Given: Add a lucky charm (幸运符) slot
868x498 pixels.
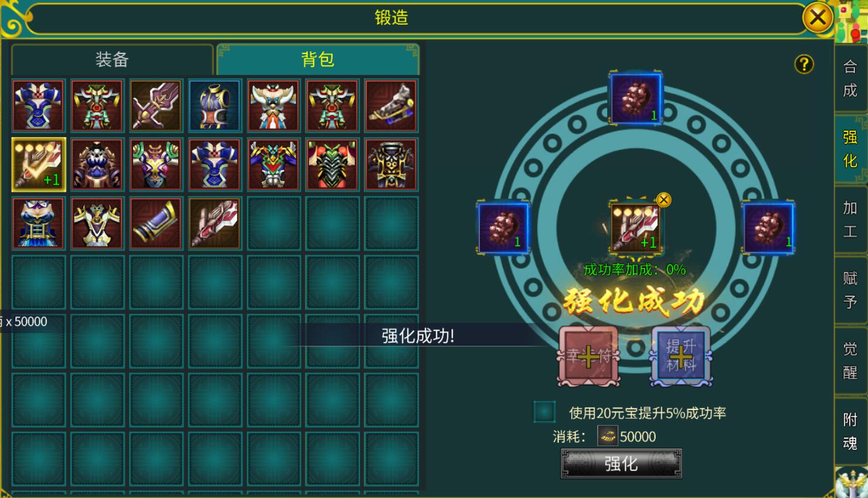Looking at the screenshot, I should coord(588,356).
